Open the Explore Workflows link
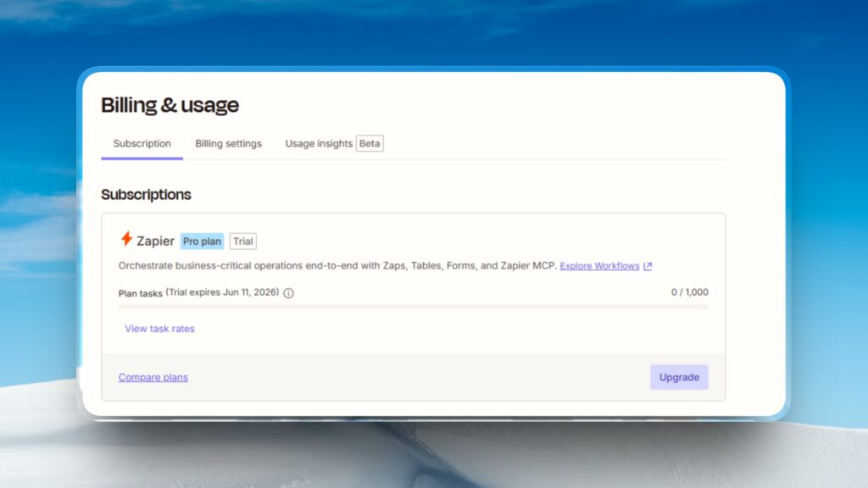The height and width of the screenshot is (488, 868). tap(599, 266)
